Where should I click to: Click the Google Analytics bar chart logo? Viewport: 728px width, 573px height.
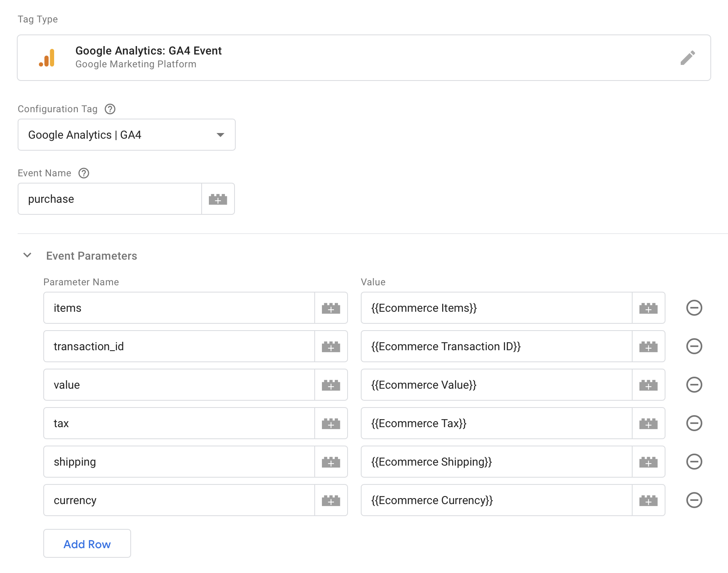pos(47,58)
